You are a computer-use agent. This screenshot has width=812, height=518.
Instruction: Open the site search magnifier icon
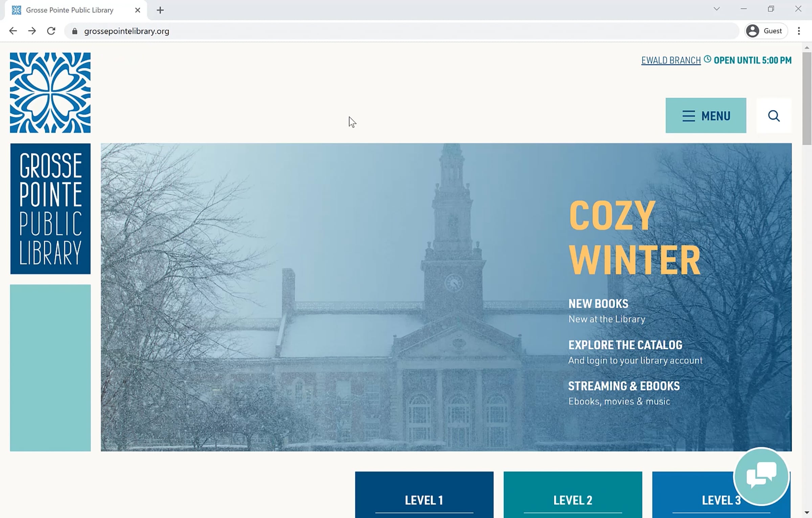click(x=773, y=116)
